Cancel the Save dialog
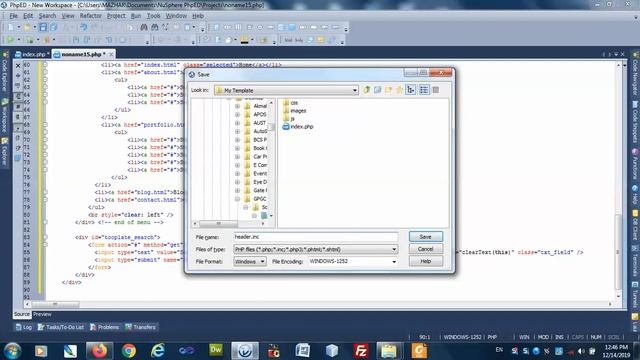Viewport: 640px width, 360px height. tap(425, 249)
